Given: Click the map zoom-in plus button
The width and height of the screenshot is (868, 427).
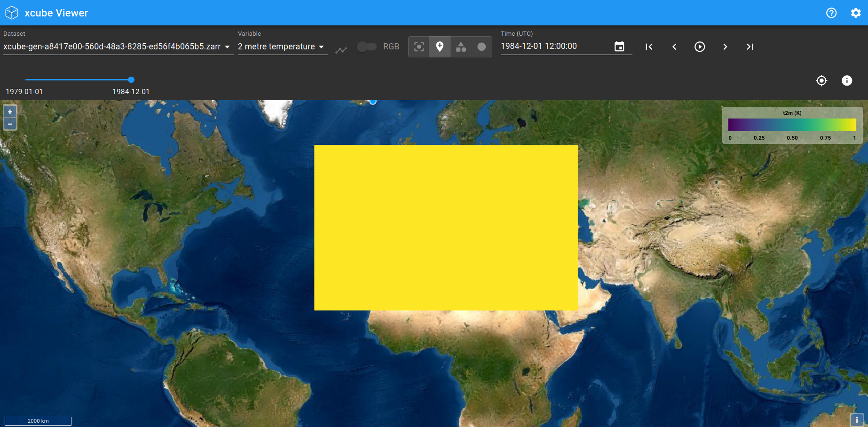Looking at the screenshot, I should [10, 111].
